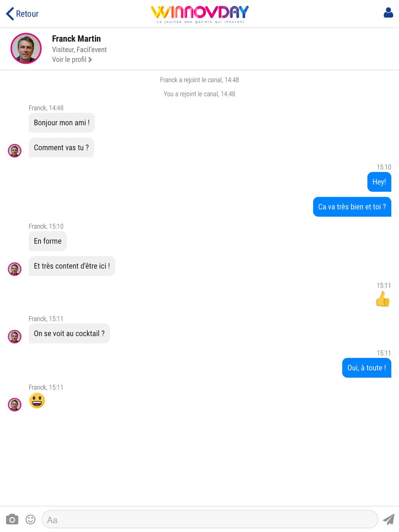Click the "Oui, à toute !" message bubble
This screenshot has height=532, width=399.
[x=367, y=368]
